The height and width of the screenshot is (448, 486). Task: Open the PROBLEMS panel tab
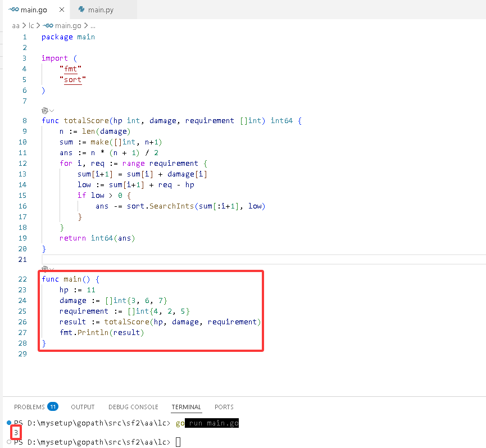pos(29,407)
